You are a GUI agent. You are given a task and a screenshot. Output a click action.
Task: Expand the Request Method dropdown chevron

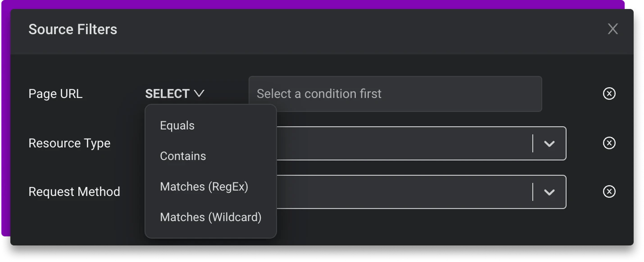[549, 192]
